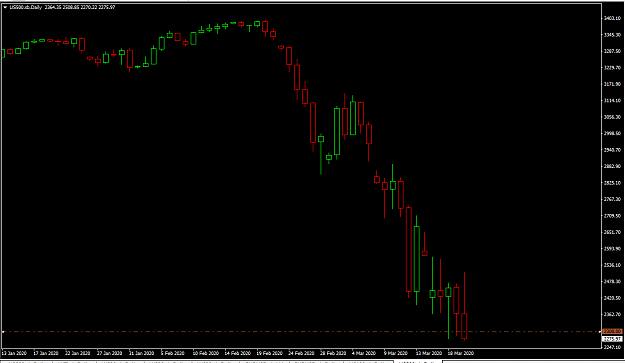625x363 pixels.
Task: Click the 2767.30 price scale label
Action: 613,199
